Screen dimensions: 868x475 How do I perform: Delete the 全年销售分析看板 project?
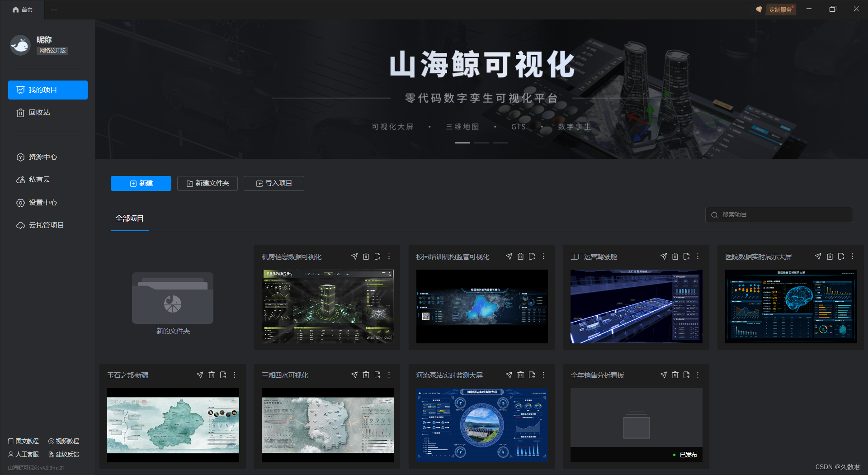(675, 375)
